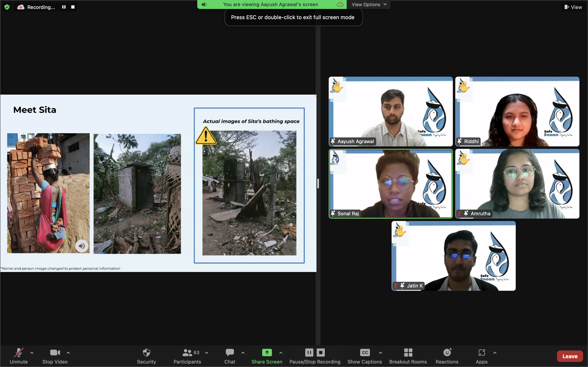
Task: Leave the meeting
Action: pyautogui.click(x=570, y=356)
